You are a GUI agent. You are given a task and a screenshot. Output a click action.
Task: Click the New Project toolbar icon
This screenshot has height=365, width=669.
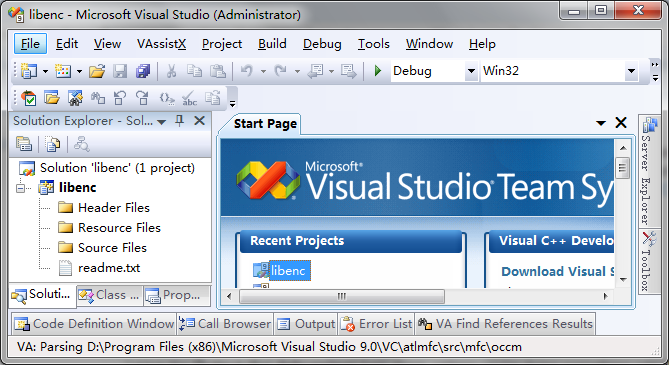pos(29,71)
